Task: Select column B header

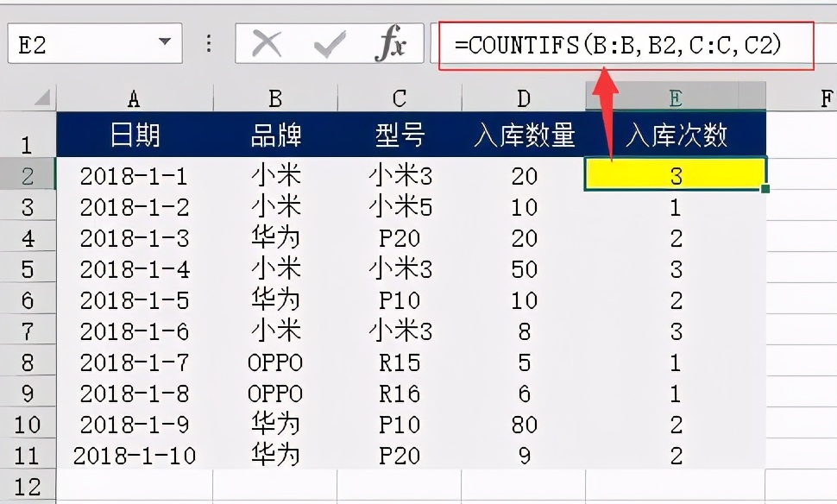Action: pos(275,98)
